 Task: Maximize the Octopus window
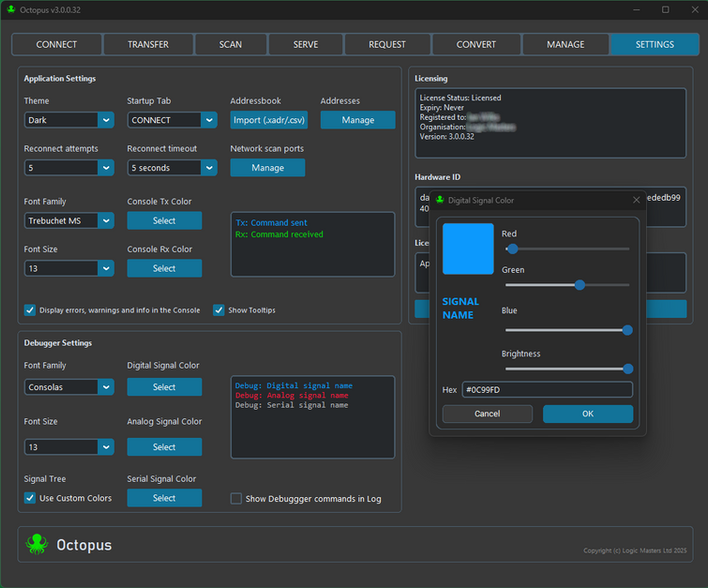[x=666, y=9]
